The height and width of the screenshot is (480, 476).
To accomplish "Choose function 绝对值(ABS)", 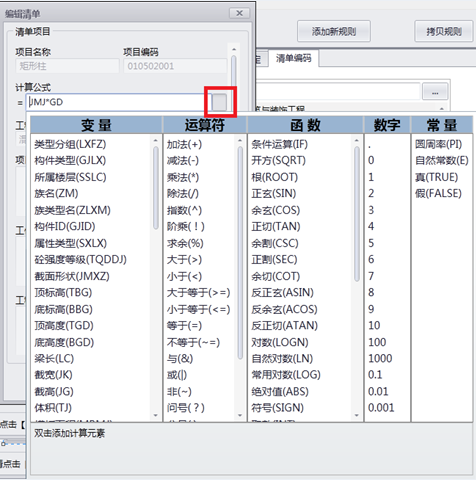I will (280, 392).
